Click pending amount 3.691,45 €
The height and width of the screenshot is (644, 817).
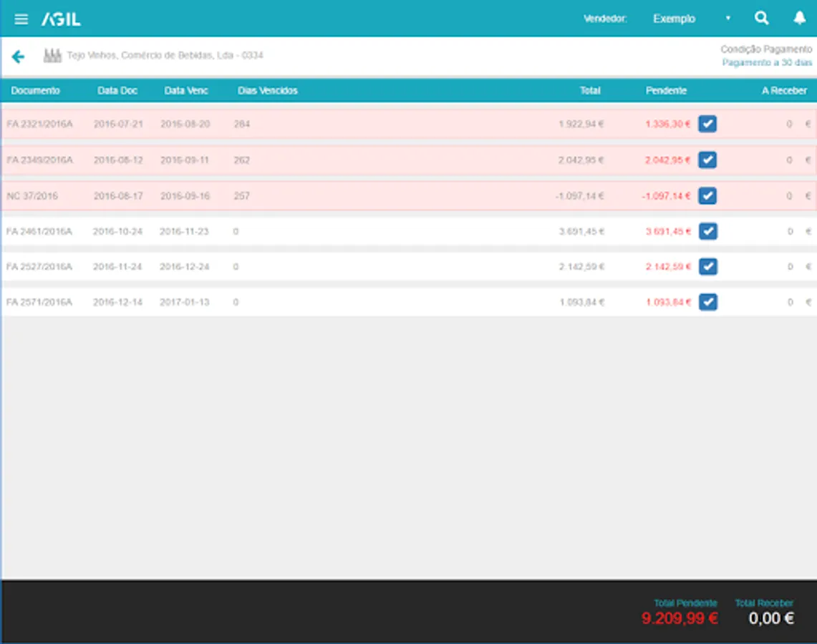[x=669, y=231]
